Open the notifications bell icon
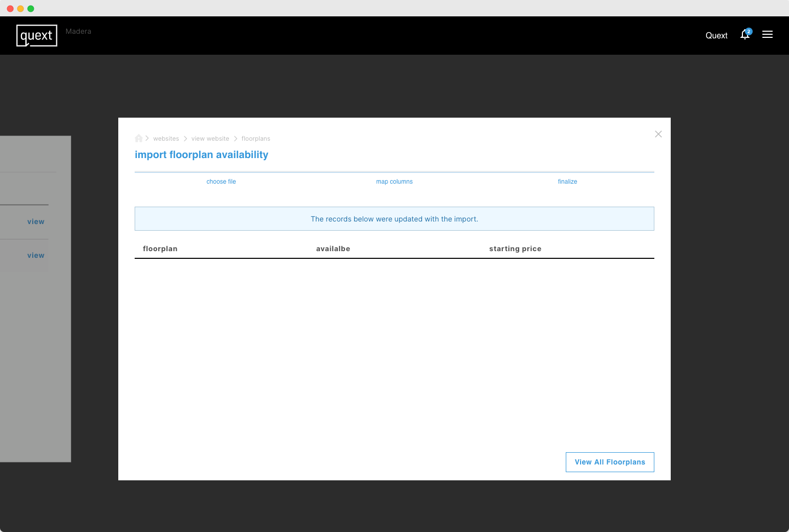The image size is (789, 532). point(745,34)
